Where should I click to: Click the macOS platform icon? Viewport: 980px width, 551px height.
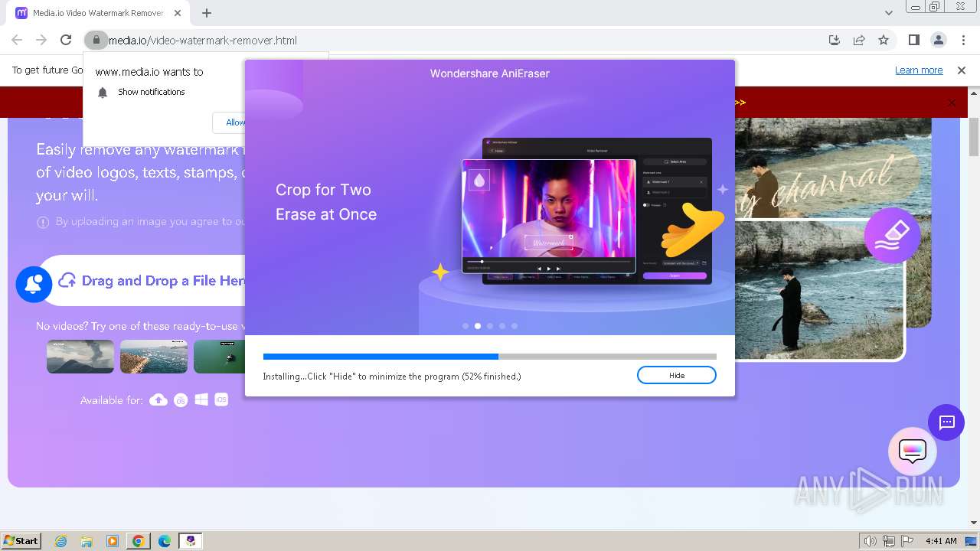point(181,399)
